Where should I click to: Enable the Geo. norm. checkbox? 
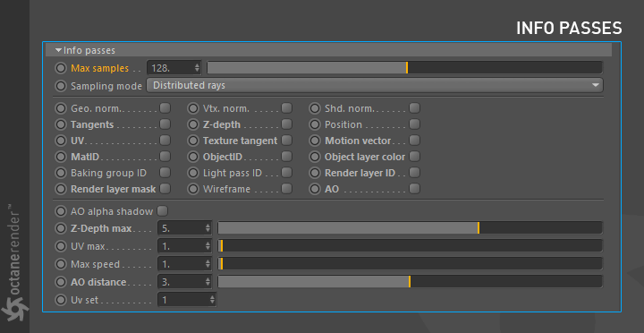[165, 108]
